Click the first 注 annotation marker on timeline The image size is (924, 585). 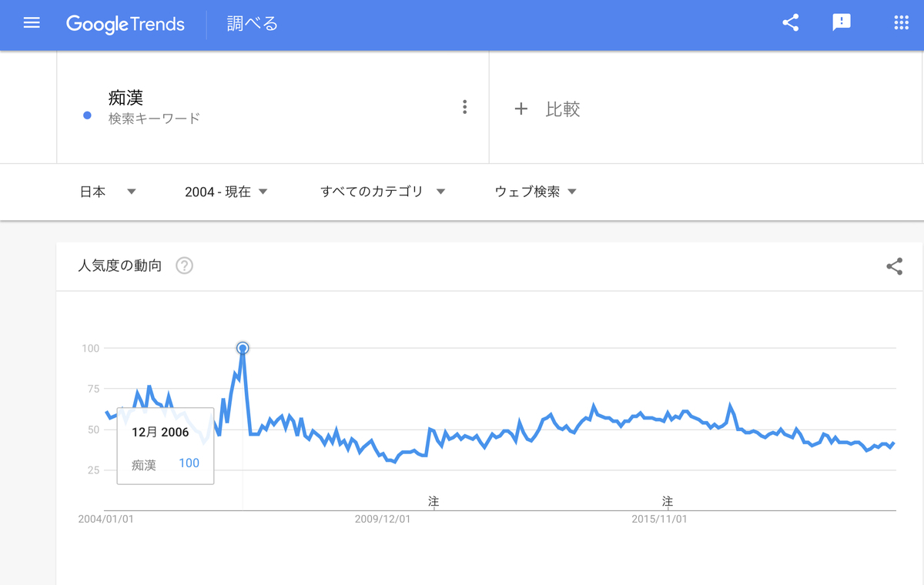point(434,501)
